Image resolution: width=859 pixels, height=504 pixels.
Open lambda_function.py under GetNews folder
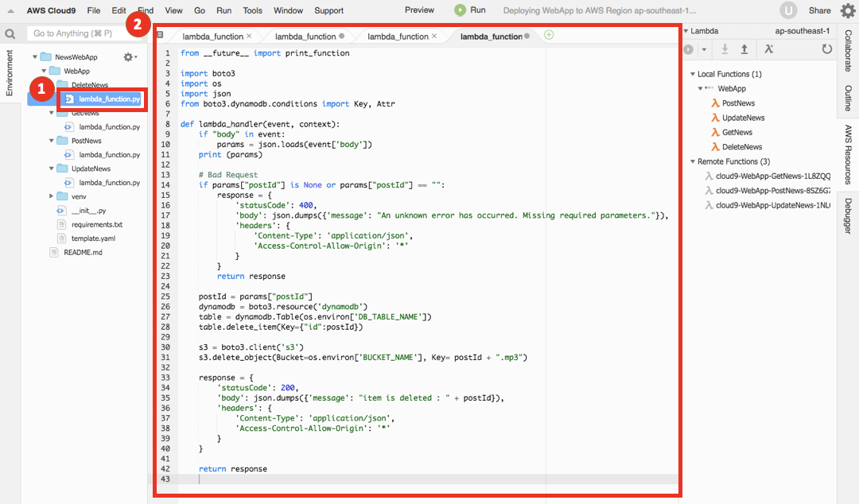click(109, 126)
